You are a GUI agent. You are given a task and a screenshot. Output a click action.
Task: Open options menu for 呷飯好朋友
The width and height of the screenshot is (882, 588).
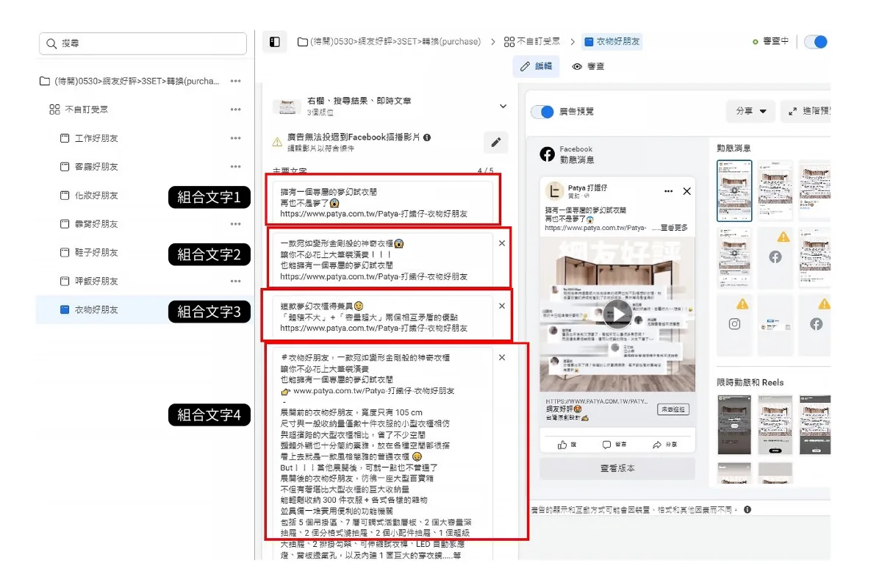click(235, 281)
